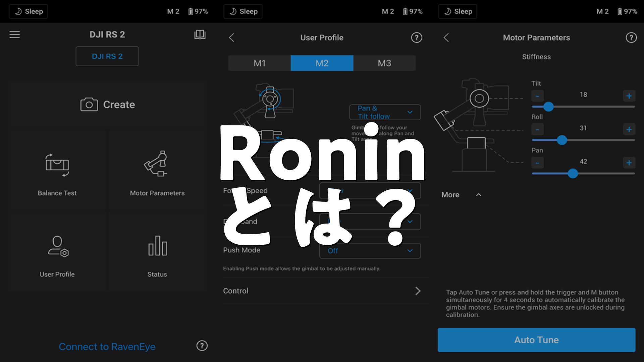Open the Create camera tile
The image size is (644, 362).
coord(107,105)
